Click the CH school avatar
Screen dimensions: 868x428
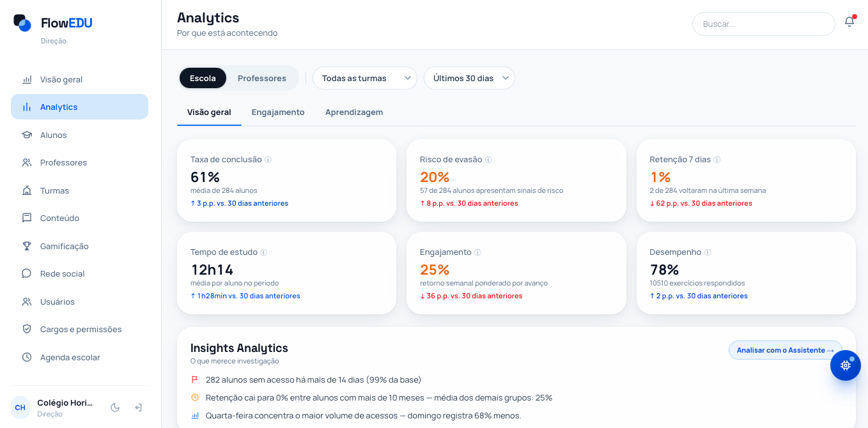20,408
